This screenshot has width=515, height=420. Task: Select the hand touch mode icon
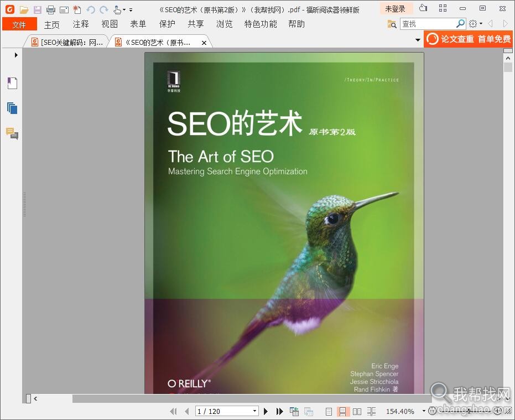click(x=117, y=10)
